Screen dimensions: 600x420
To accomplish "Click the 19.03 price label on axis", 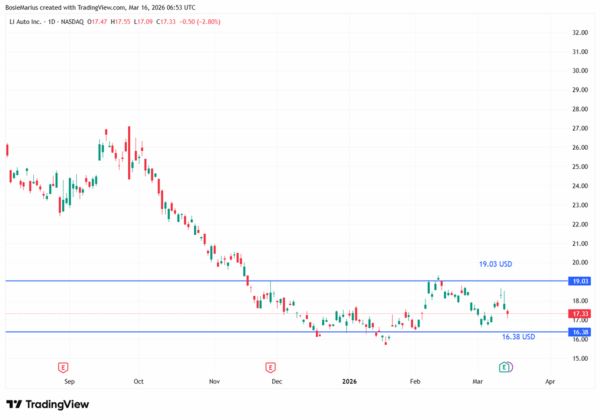I will tap(580, 281).
